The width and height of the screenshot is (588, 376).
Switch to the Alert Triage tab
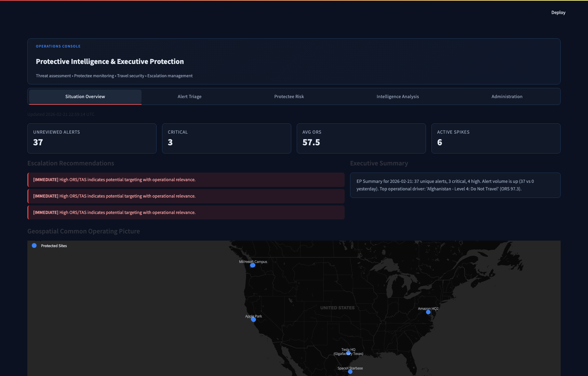click(189, 97)
